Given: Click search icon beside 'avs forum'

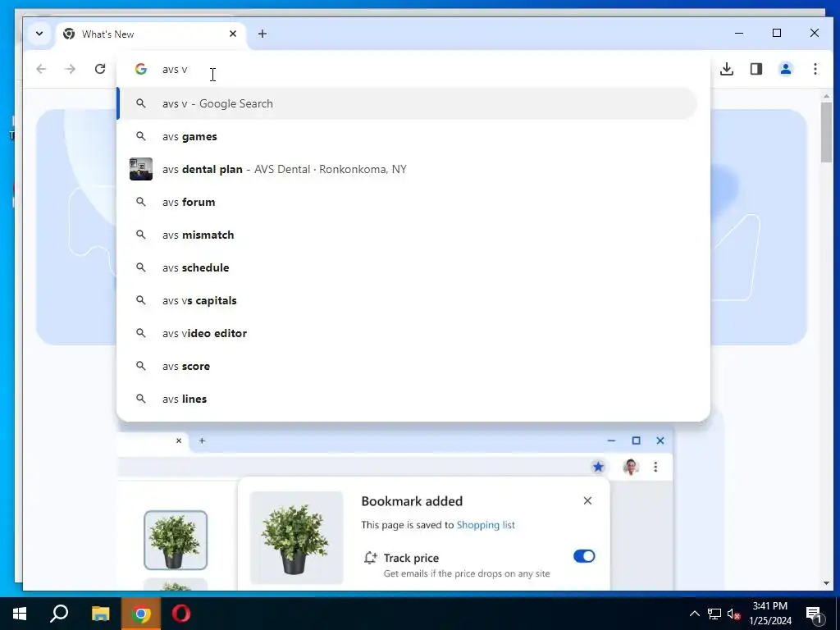Looking at the screenshot, I should pyautogui.click(x=141, y=202).
